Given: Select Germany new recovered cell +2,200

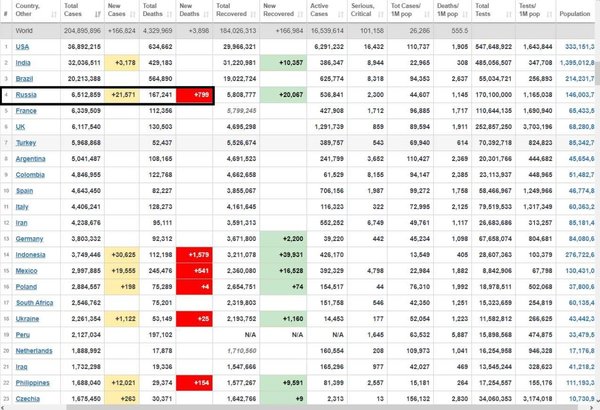Looking at the screenshot, I should (283, 239).
